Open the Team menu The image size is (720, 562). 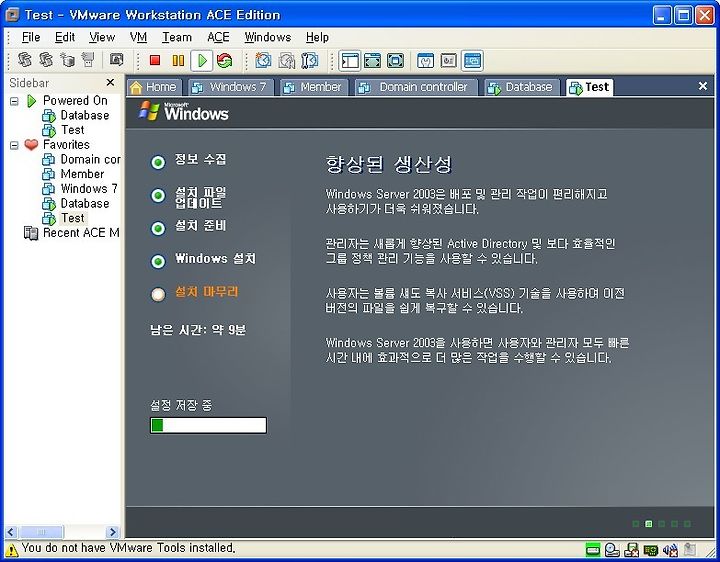[177, 37]
